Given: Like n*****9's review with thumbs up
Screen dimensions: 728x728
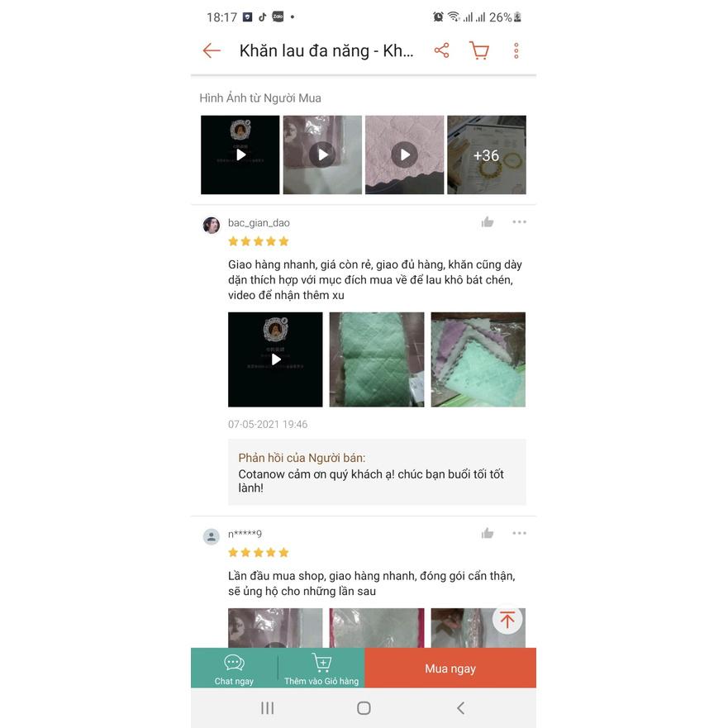Looking at the screenshot, I should (488, 533).
